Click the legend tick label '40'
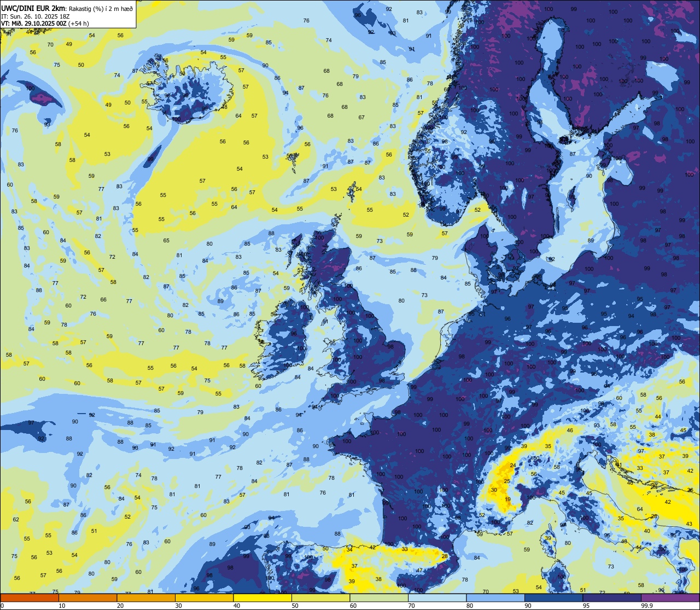700x610 pixels. (237, 606)
